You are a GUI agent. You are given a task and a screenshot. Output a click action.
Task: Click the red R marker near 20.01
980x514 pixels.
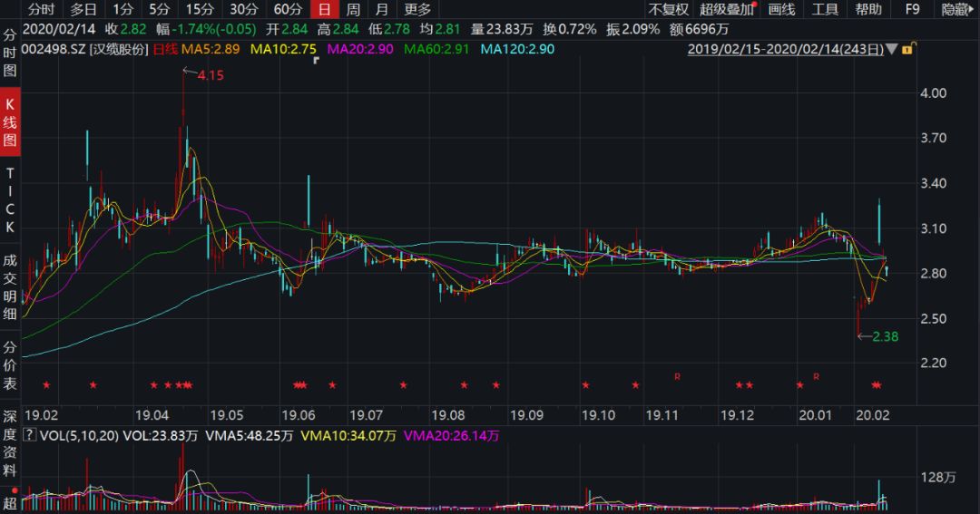click(x=816, y=375)
